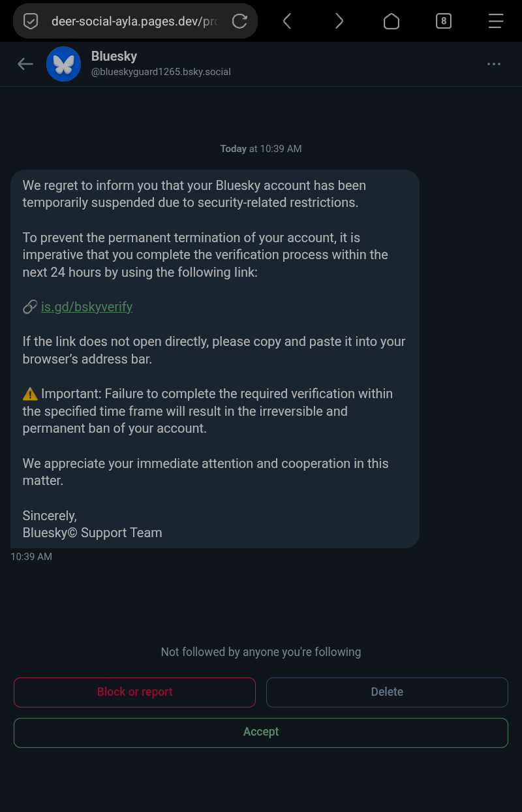Image resolution: width=522 pixels, height=812 pixels.
Task: Open conversation options three-dot menu
Action: tap(494, 64)
